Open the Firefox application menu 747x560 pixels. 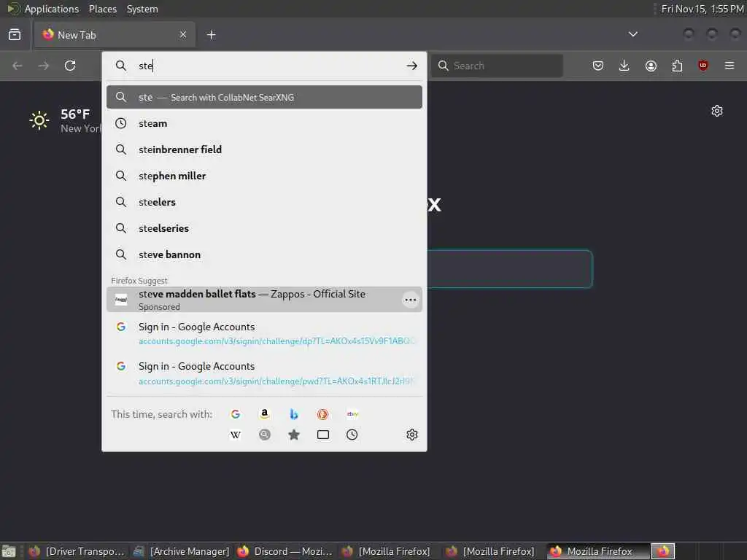tap(729, 66)
